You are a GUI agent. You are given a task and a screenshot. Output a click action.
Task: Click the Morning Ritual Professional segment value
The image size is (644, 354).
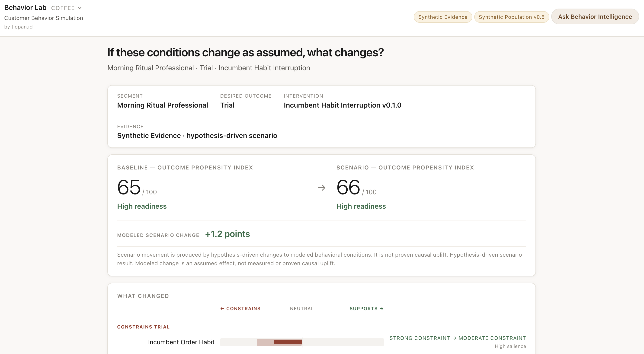(163, 105)
